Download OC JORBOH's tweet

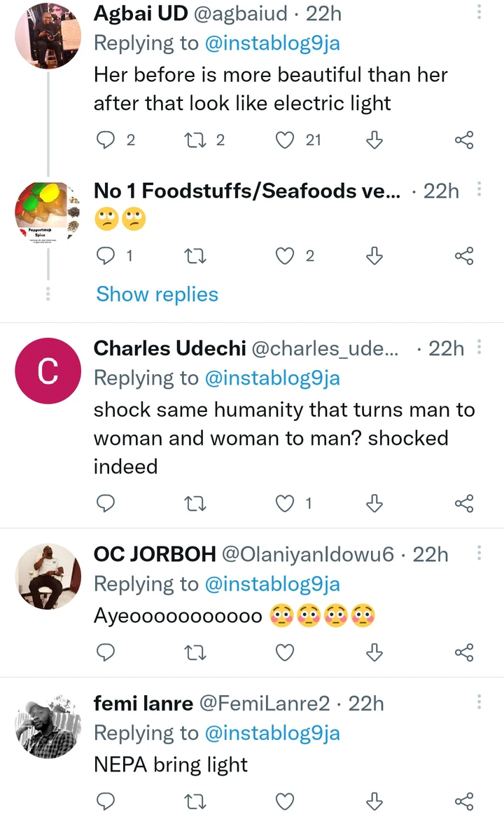(374, 653)
